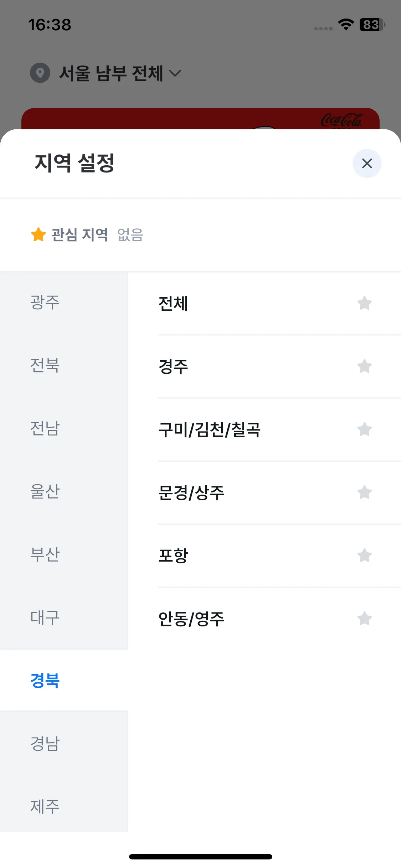This screenshot has width=401, height=868.
Task: Star the 안동/영주 region
Action: click(x=364, y=619)
